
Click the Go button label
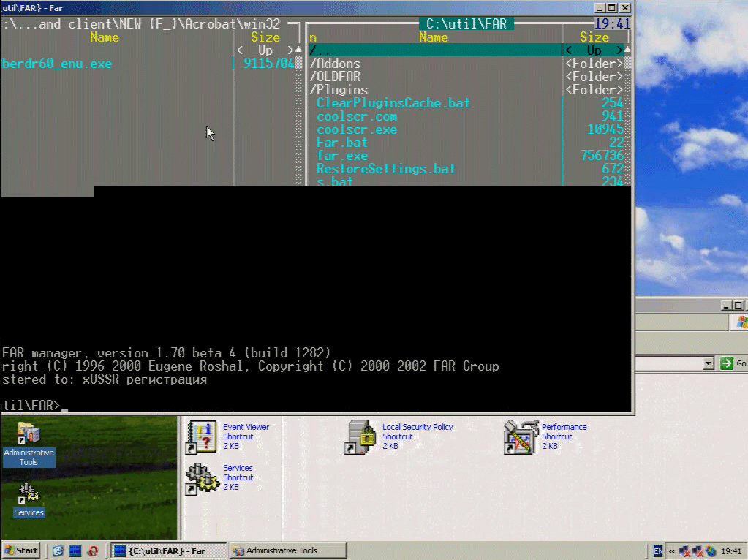coord(741,363)
